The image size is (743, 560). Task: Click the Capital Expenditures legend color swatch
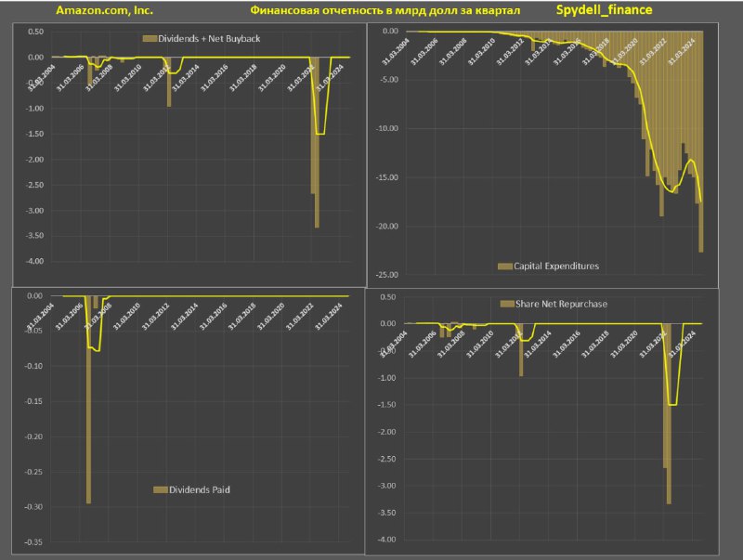click(x=505, y=267)
